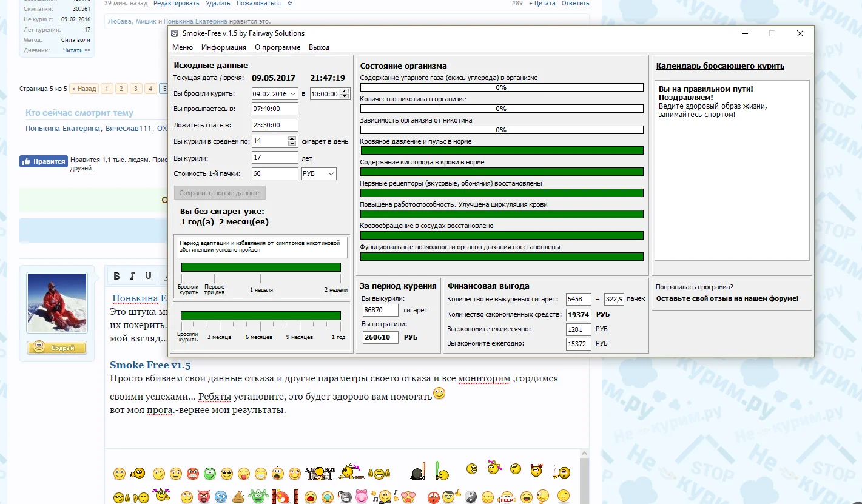Open the quit date 09.02.2016 dropdown
Viewport: 862px width, 504px height.
coord(294,94)
